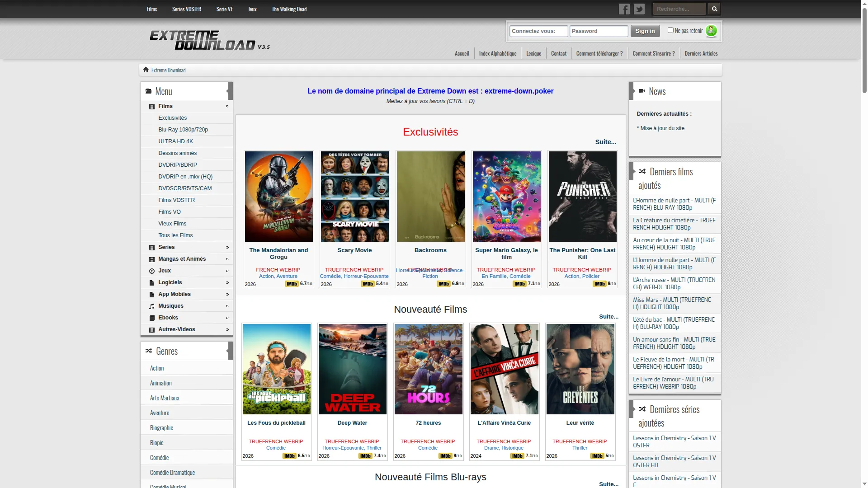The height and width of the screenshot is (488, 868).
Task: Open the Lexique navigation link
Action: click(x=534, y=53)
